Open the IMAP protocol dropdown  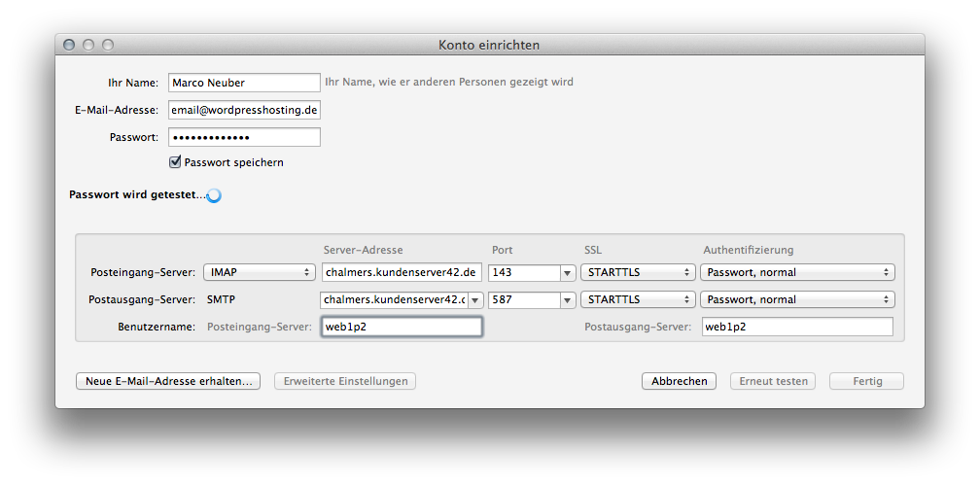pos(259,272)
